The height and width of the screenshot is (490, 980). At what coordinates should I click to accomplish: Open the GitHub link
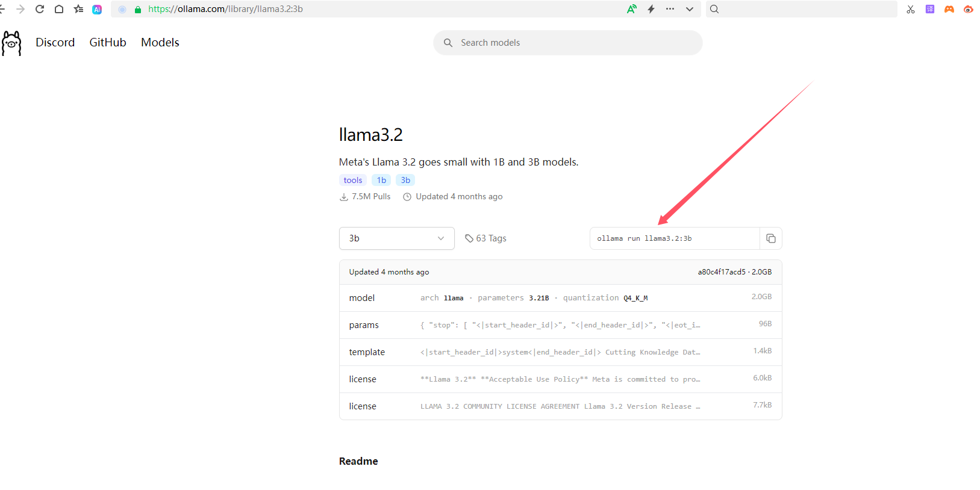click(108, 43)
